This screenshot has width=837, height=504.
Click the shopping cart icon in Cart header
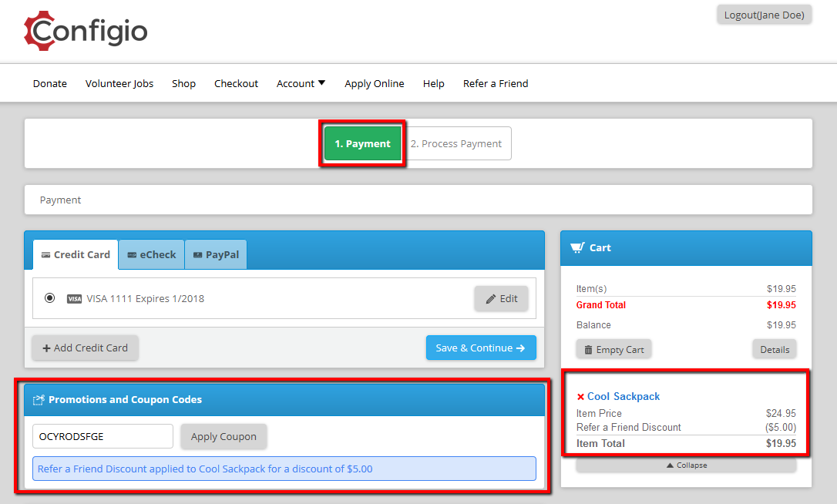[x=577, y=247]
